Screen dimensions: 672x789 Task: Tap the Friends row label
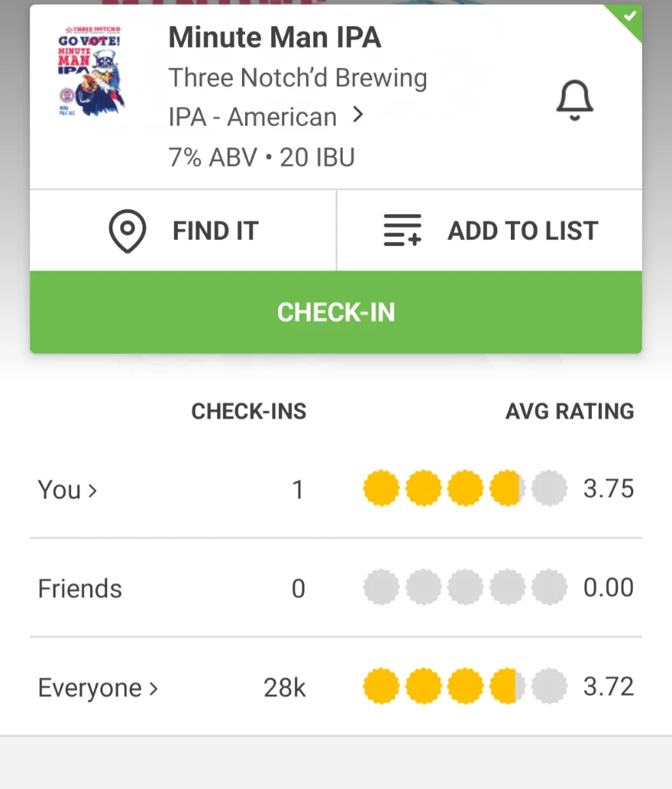pos(80,589)
